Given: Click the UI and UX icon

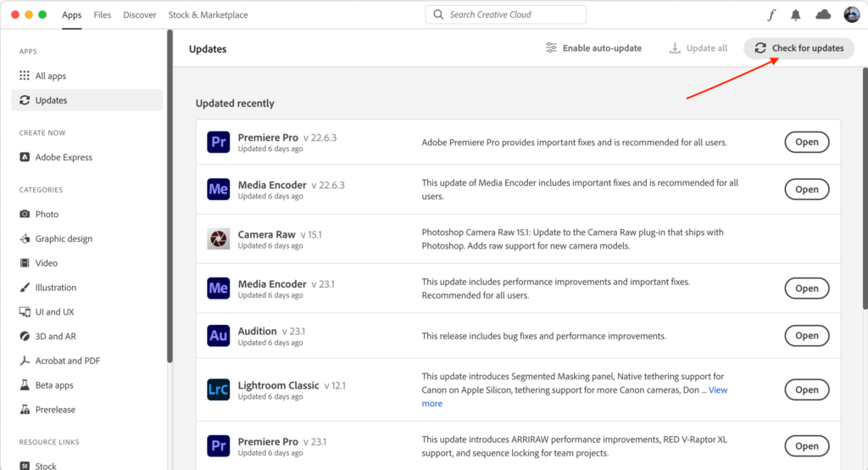Looking at the screenshot, I should pyautogui.click(x=25, y=311).
